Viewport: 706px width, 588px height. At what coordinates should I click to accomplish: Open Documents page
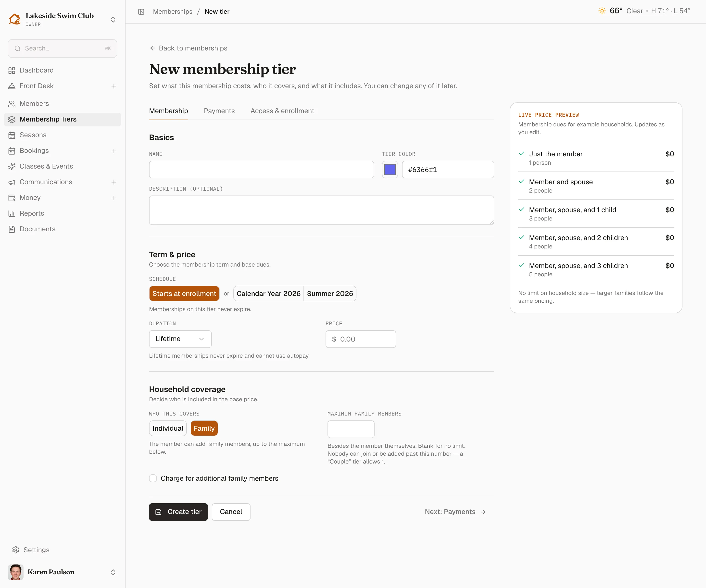(62, 229)
